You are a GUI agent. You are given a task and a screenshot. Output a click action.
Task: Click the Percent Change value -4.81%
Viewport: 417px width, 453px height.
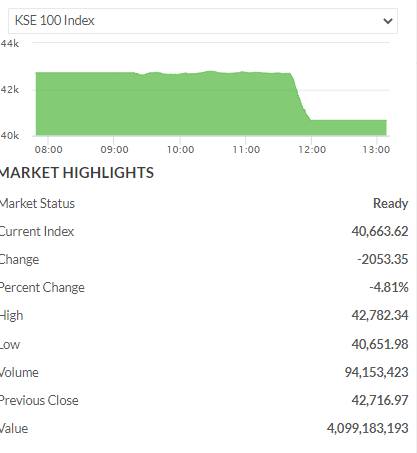(389, 287)
